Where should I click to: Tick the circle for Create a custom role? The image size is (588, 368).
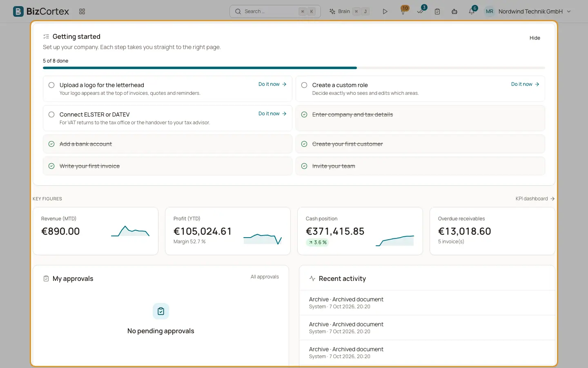click(x=304, y=85)
